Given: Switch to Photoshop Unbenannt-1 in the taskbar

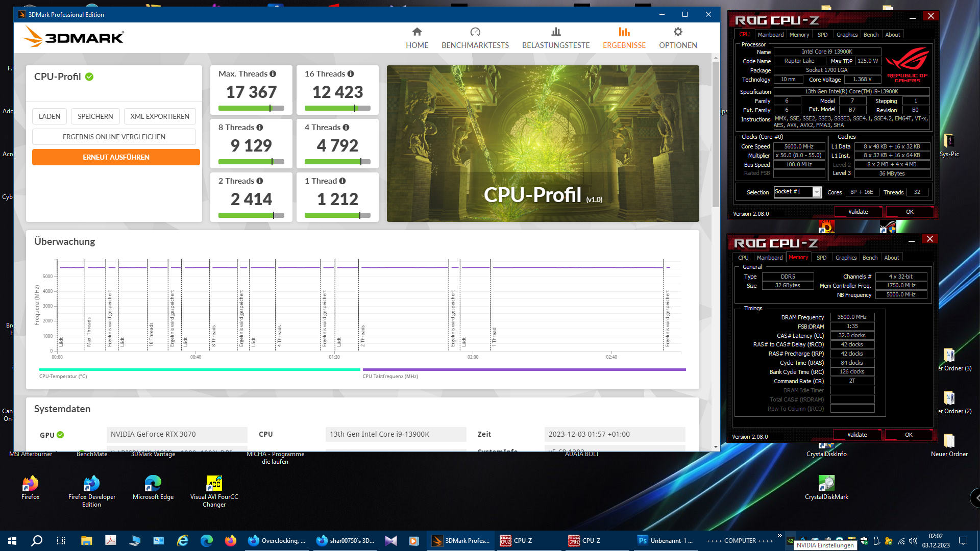Looking at the screenshot, I should point(666,541).
